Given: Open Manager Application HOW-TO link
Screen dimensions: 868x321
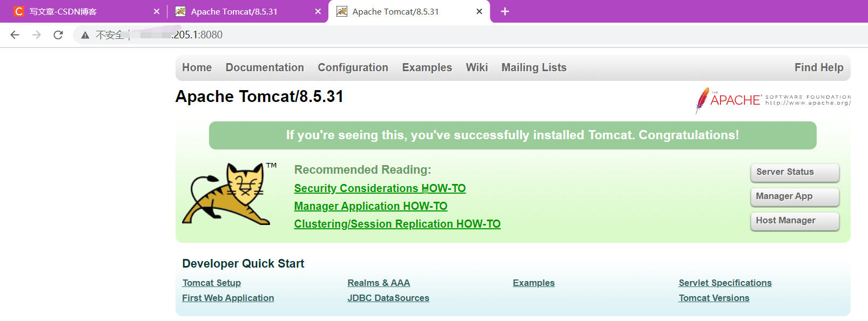Looking at the screenshot, I should (x=371, y=206).
